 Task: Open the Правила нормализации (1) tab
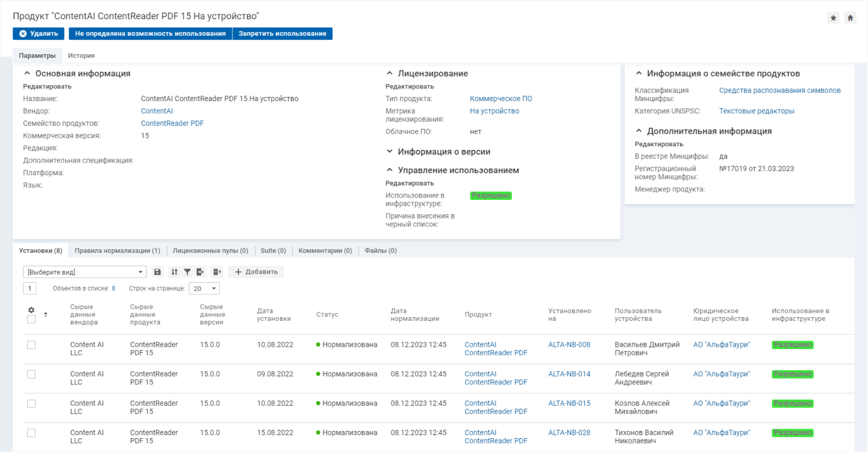117,250
